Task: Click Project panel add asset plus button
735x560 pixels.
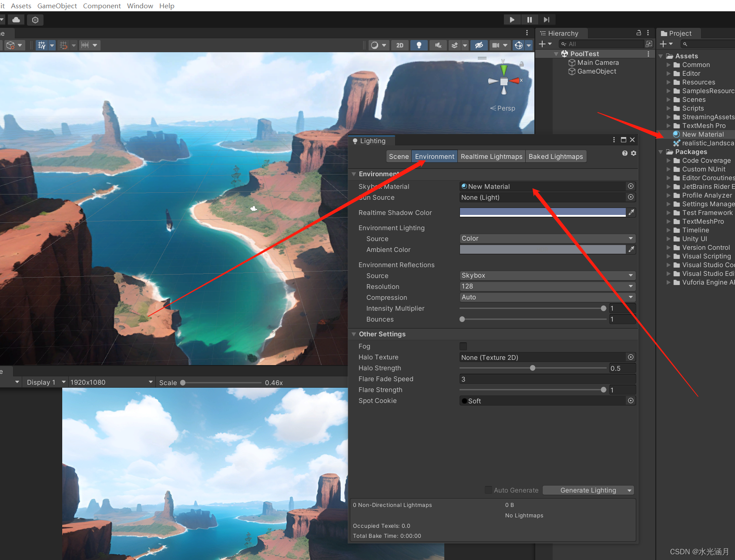Action: tap(666, 44)
